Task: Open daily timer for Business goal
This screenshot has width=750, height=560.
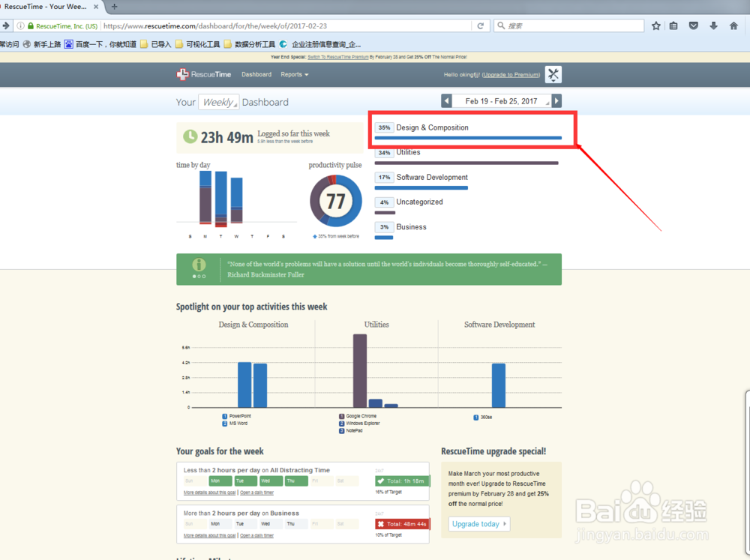Action: (x=256, y=535)
